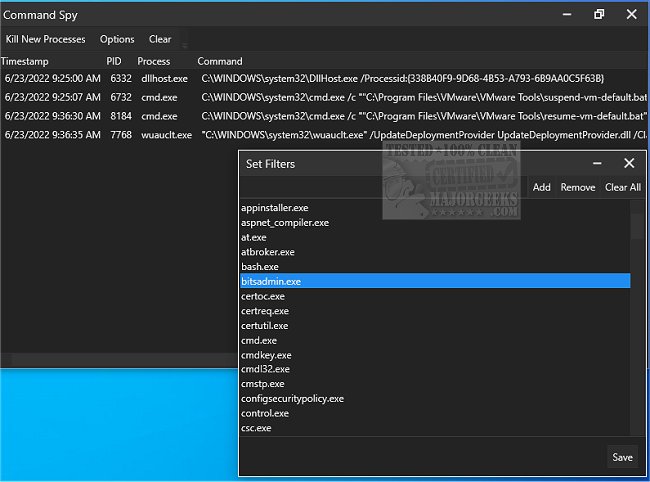Click timestamp 6/23/2022 9:25:00 AM
Screen dimensions: 650x482
point(53,78)
